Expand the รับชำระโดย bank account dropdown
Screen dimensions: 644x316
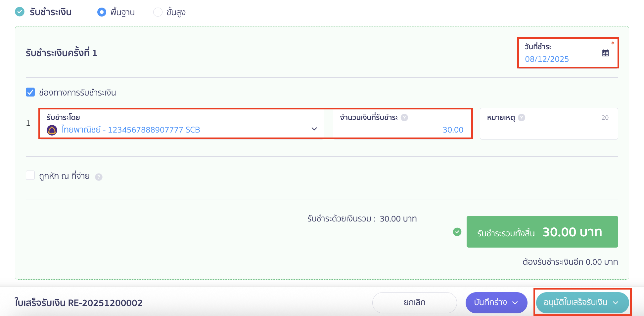pos(314,129)
